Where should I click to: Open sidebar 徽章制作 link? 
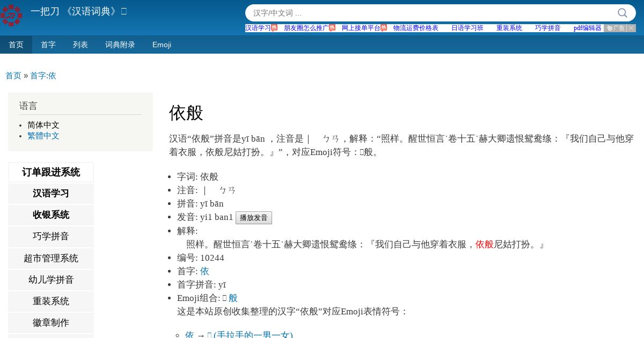click(51, 322)
